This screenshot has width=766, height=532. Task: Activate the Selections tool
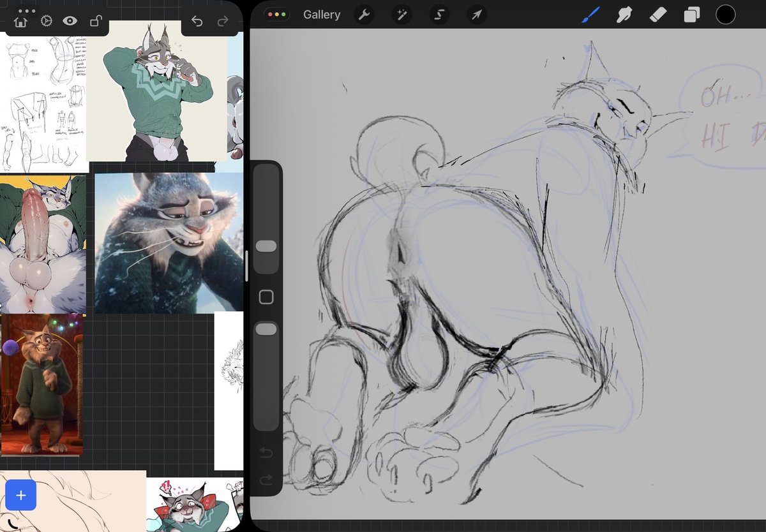tap(439, 14)
